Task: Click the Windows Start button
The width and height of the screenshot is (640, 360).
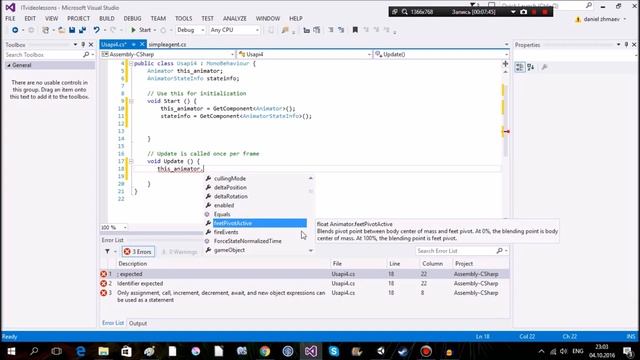Action: click(x=11, y=351)
